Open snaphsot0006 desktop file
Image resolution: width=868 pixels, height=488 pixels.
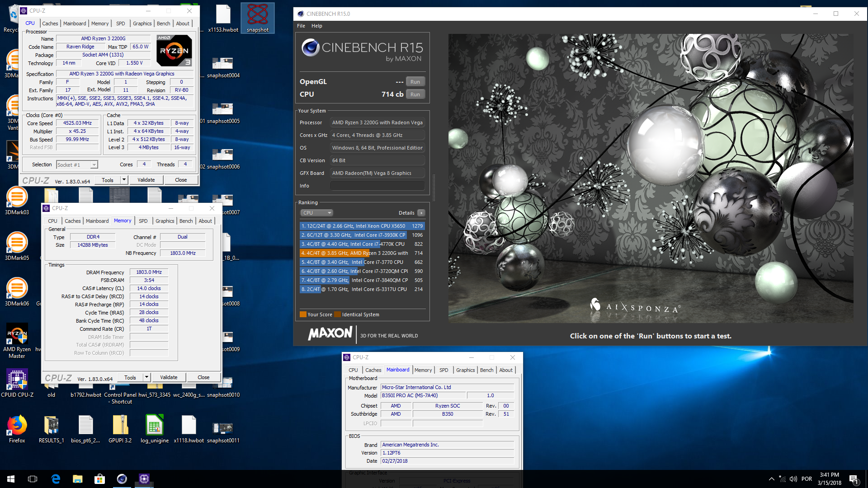[x=223, y=159]
